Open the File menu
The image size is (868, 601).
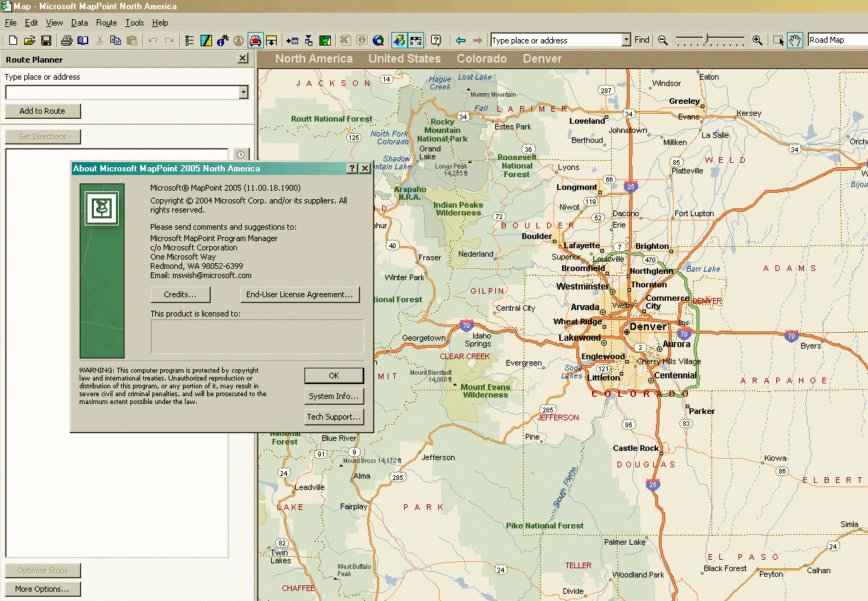coord(11,23)
